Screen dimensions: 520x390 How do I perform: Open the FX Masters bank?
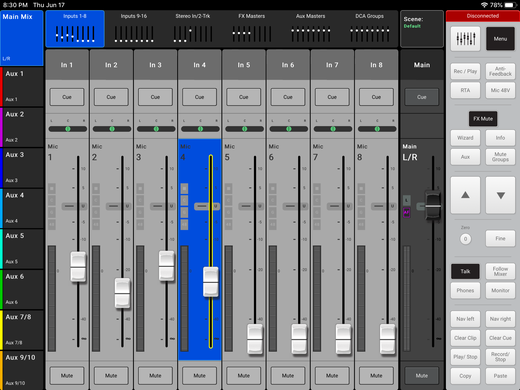point(252,29)
